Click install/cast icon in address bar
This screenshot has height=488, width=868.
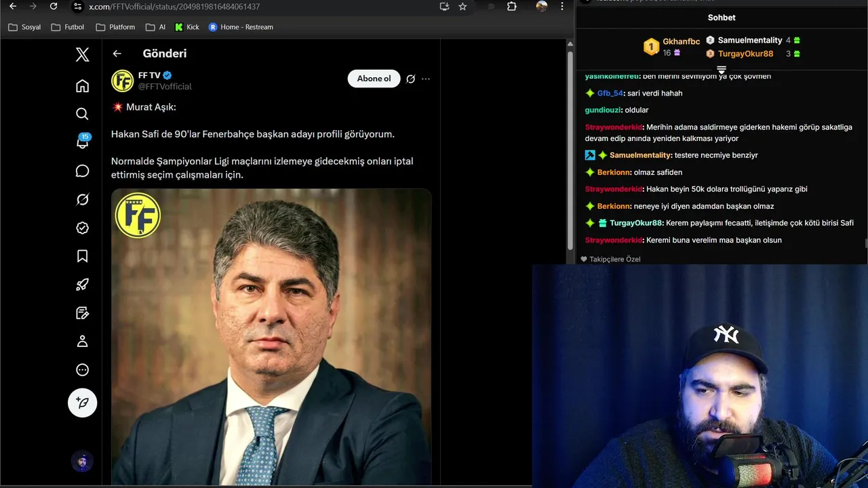point(444,6)
